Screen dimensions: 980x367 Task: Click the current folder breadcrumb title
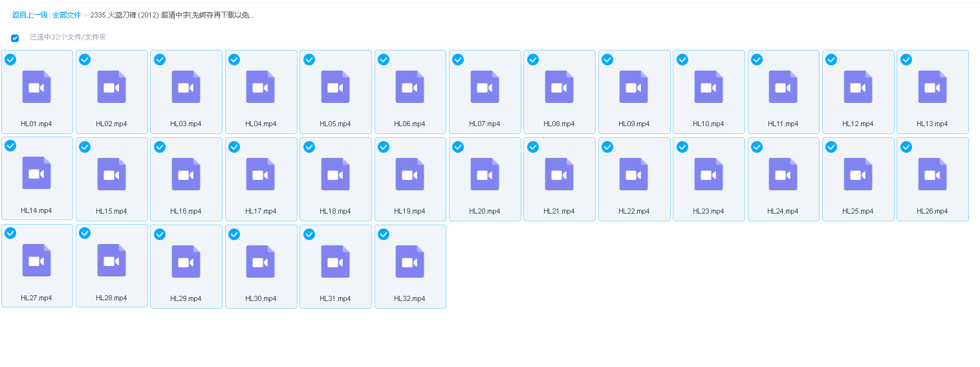[172, 15]
